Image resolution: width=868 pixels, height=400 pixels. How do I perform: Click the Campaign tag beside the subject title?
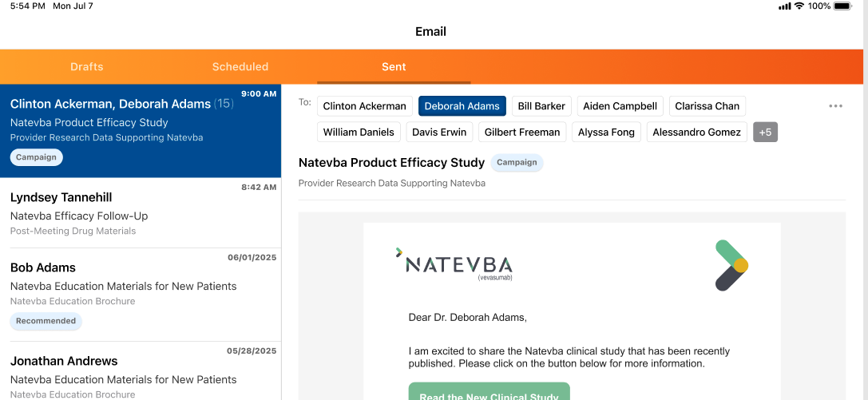[517, 162]
